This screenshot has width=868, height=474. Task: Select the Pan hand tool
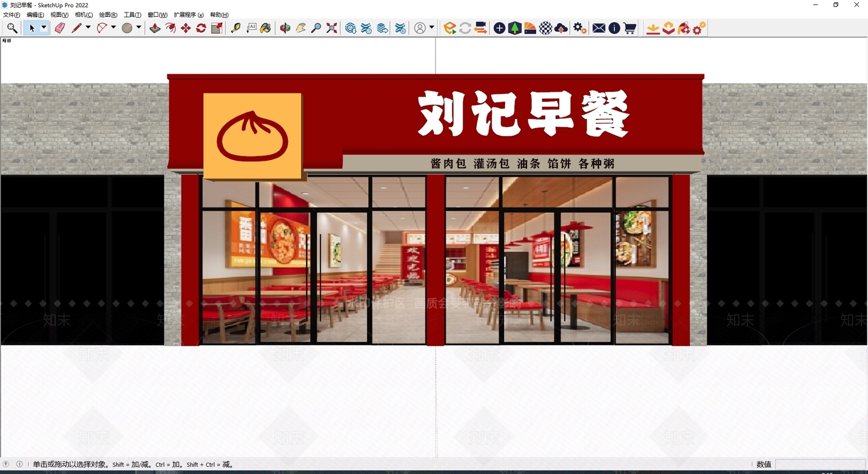click(x=301, y=28)
